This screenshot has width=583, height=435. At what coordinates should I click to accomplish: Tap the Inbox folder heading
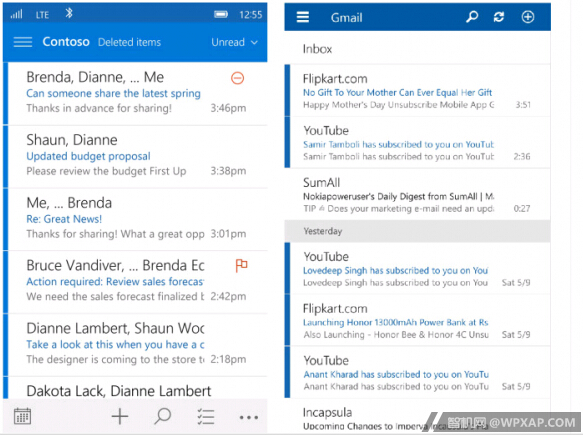tap(317, 49)
